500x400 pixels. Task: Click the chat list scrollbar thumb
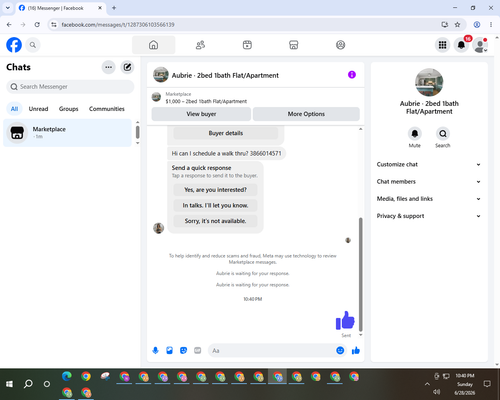coord(137,132)
